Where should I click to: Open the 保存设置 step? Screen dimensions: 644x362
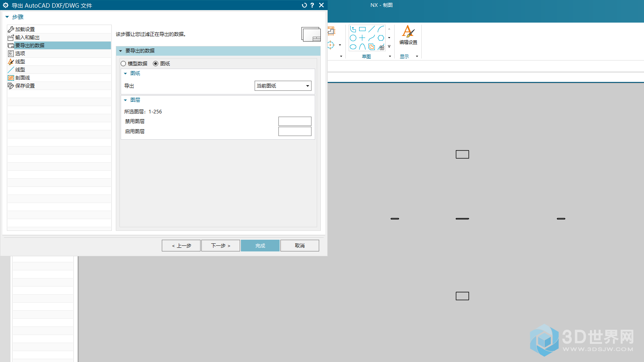pyautogui.click(x=59, y=86)
